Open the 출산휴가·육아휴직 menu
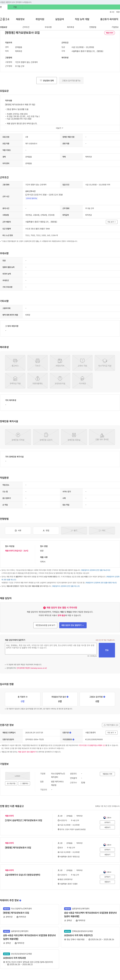The height and width of the screenshot is (980, 120). pyautogui.click(x=109, y=19)
